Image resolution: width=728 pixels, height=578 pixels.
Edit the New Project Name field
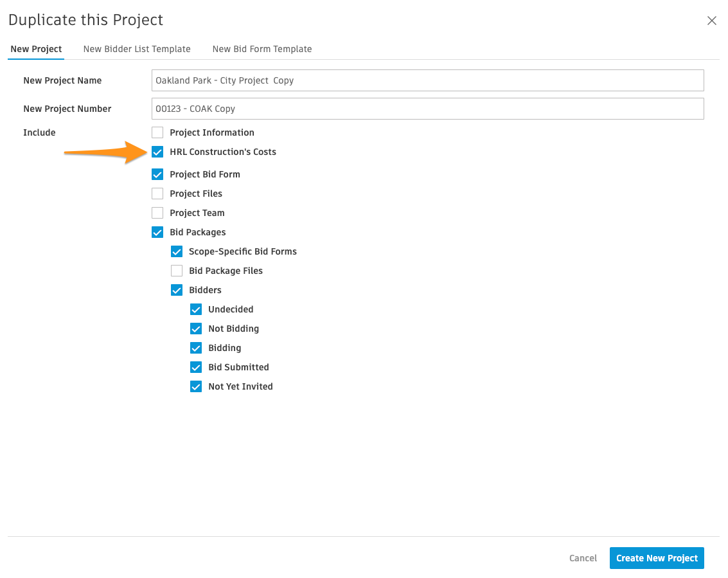tap(427, 80)
